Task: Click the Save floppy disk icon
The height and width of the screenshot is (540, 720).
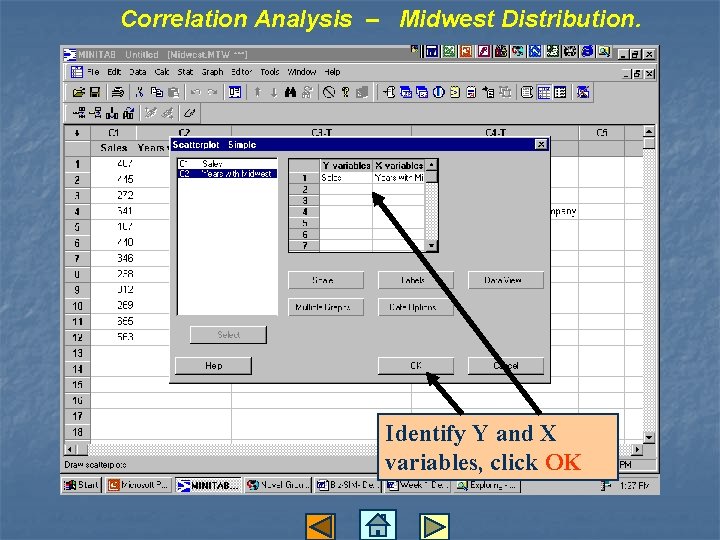Action: click(x=95, y=92)
